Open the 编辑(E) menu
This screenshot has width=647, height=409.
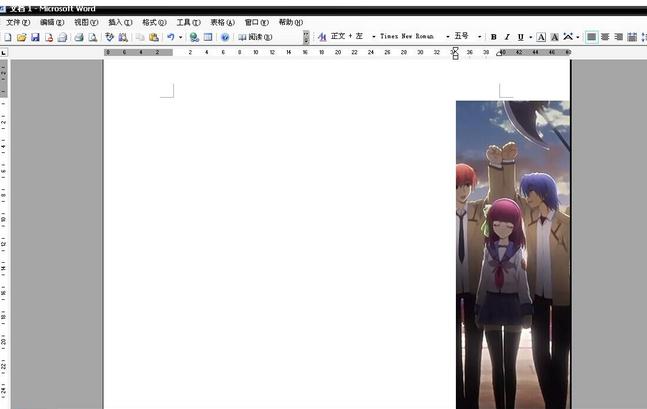52,22
